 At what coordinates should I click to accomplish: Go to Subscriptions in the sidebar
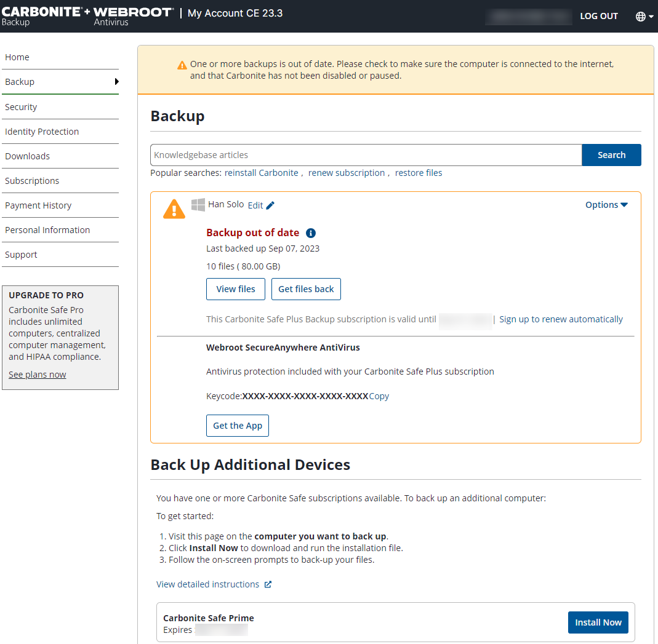(x=32, y=181)
